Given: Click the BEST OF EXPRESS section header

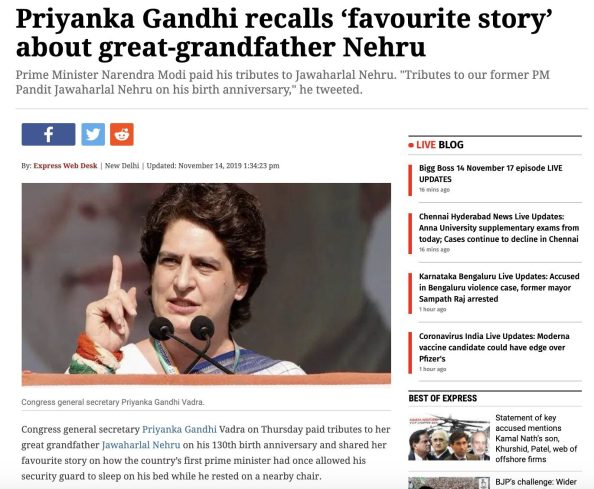Looking at the screenshot, I should tap(442, 398).
